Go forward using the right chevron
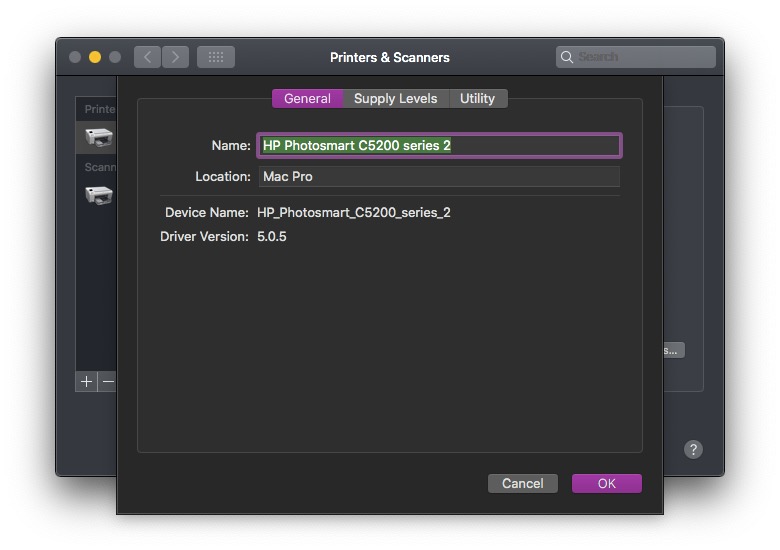 click(x=175, y=57)
